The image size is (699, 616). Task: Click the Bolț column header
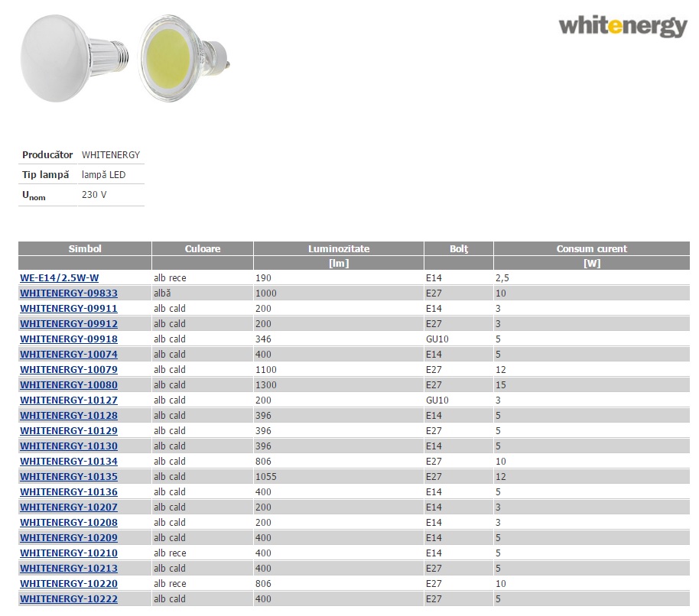coord(459,248)
